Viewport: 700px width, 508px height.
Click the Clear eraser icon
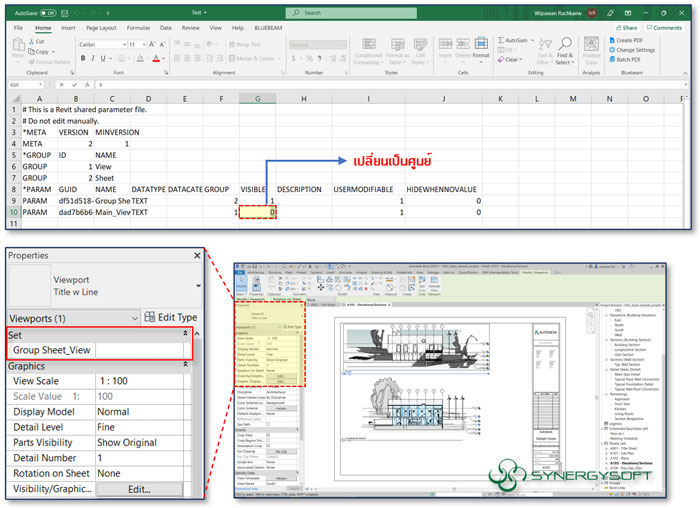(501, 59)
